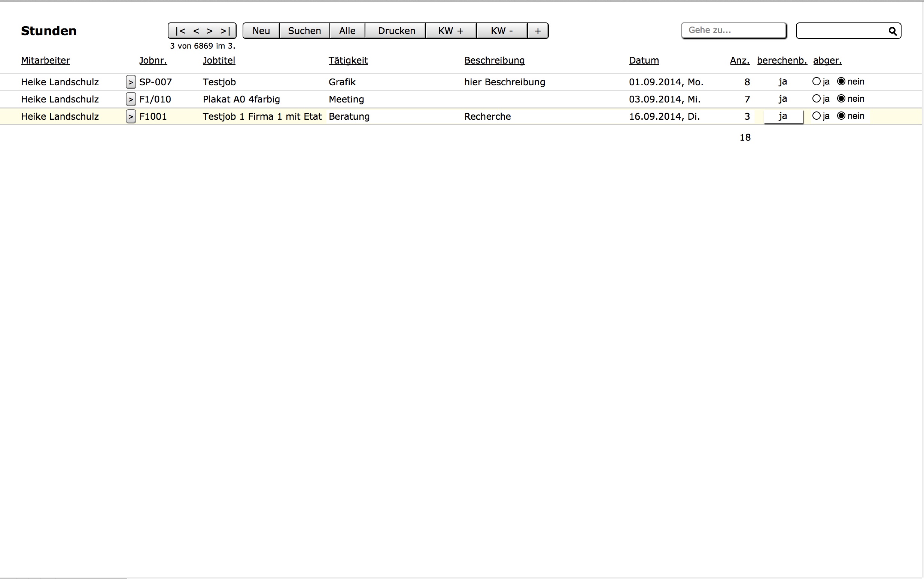Viewport: 924px width, 579px height.
Task: Go to previous record arrow
Action: tap(196, 31)
